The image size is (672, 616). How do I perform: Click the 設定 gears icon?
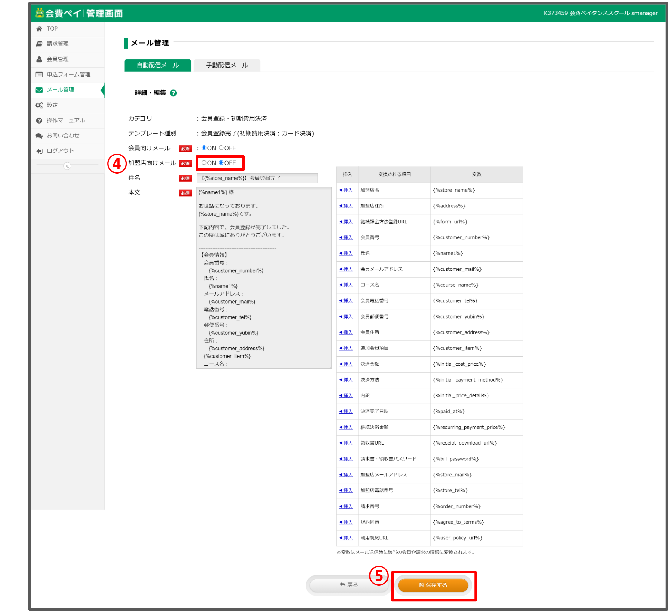click(x=39, y=105)
